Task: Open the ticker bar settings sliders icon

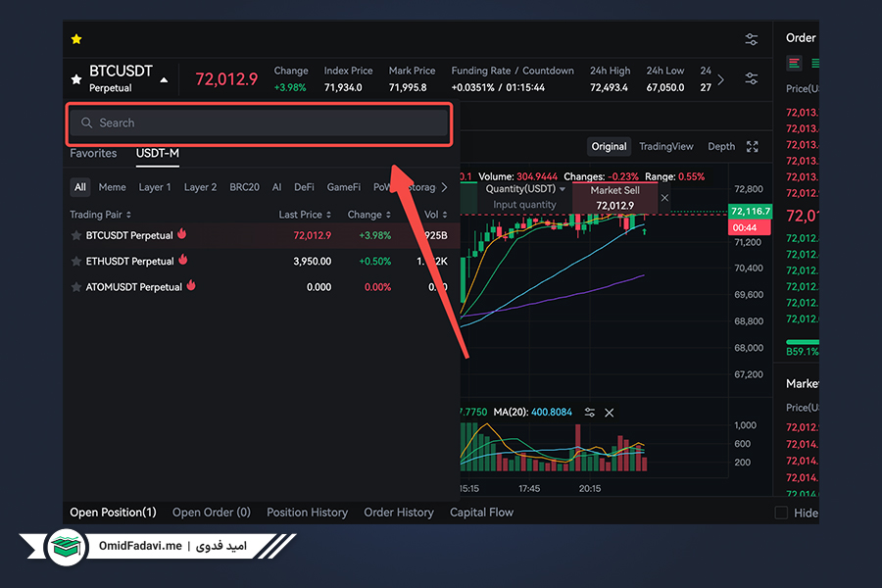Action: pyautogui.click(x=752, y=78)
